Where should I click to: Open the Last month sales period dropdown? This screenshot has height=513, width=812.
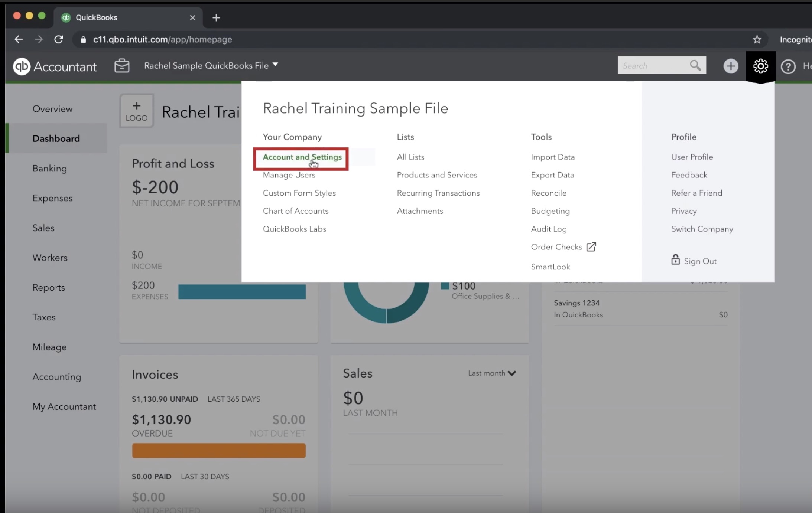pyautogui.click(x=492, y=373)
